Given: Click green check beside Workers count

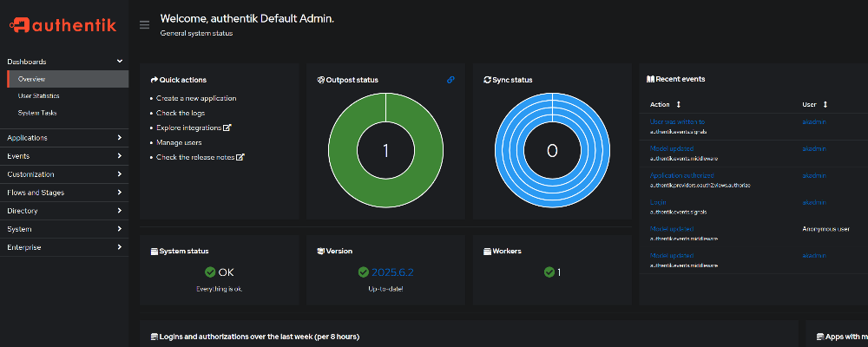Looking at the screenshot, I should (x=549, y=272).
